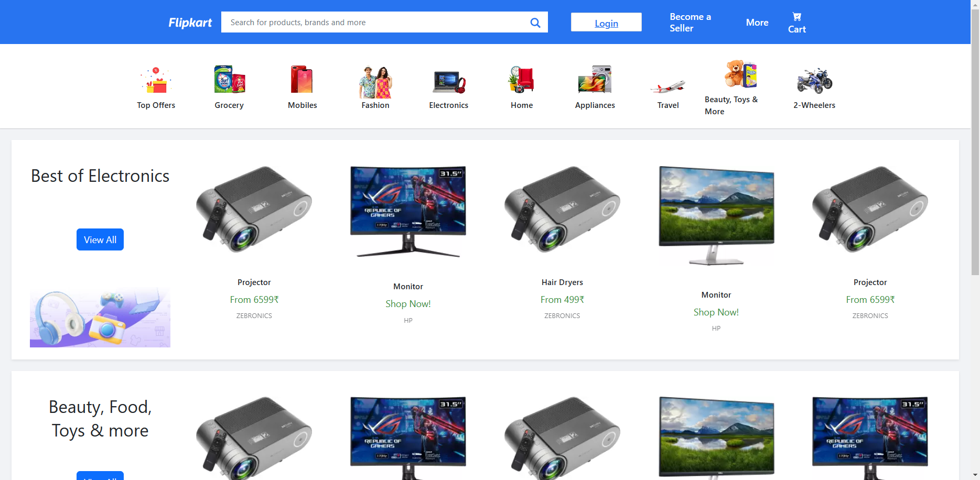The width and height of the screenshot is (980, 480).
Task: Click the search magnifier icon
Action: [535, 22]
